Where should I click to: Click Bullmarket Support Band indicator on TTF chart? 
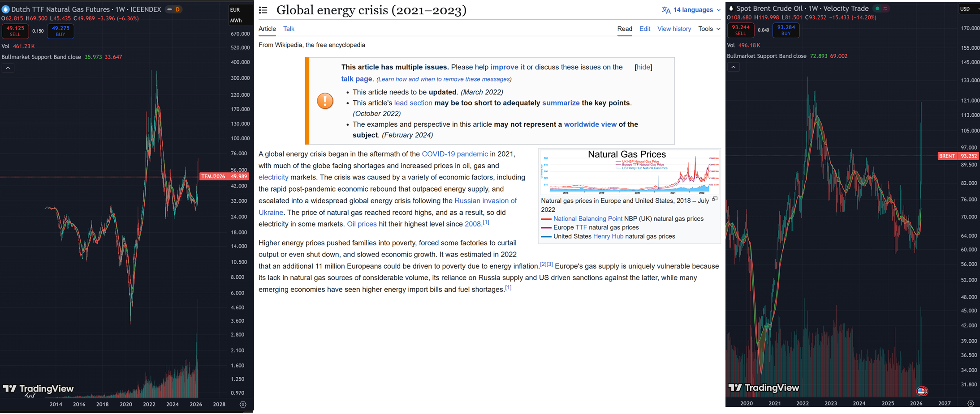42,57
